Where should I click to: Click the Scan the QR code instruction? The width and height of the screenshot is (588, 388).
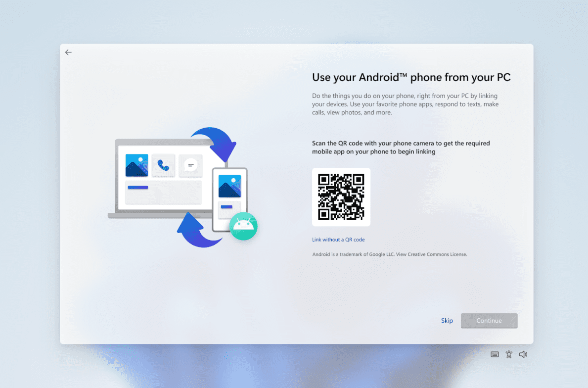click(x=401, y=147)
